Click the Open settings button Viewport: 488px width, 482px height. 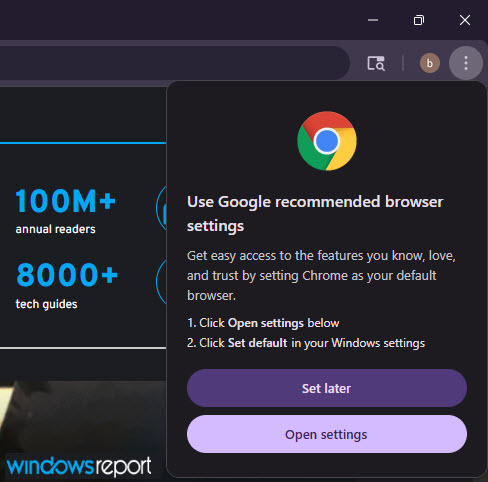327,434
